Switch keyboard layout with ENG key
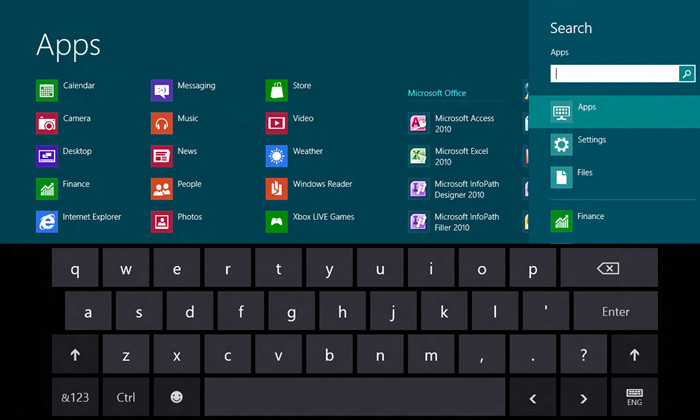Viewport: 700px width, 420px height. (x=634, y=397)
